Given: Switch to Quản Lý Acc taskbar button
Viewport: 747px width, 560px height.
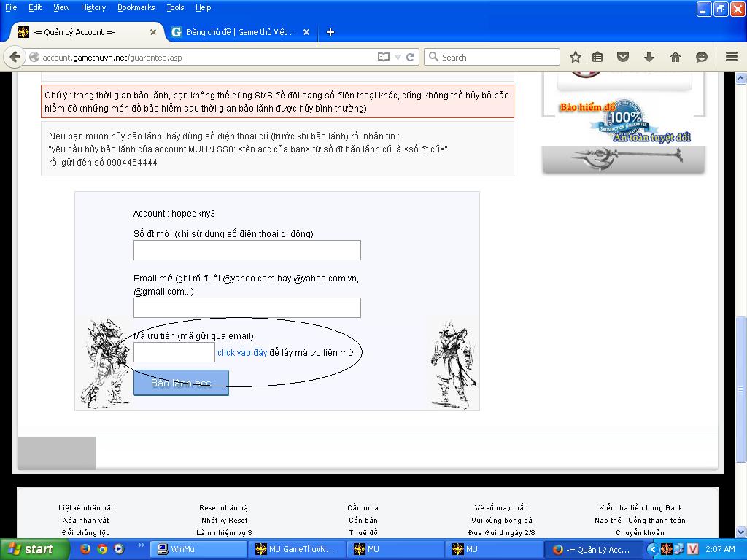Looking at the screenshot, I should click(593, 550).
